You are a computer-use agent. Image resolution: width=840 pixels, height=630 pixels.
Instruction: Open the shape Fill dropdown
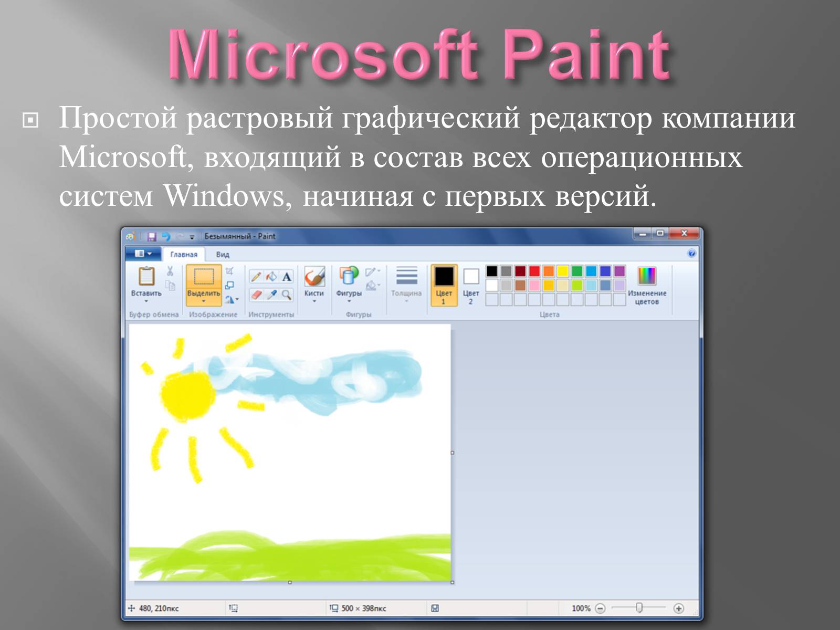[x=373, y=286]
